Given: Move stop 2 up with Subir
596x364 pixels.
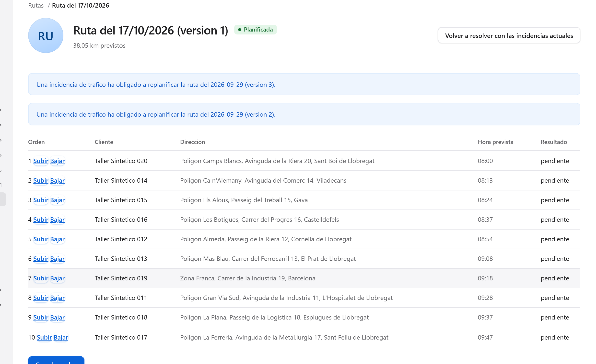Looking at the screenshot, I should point(41,180).
